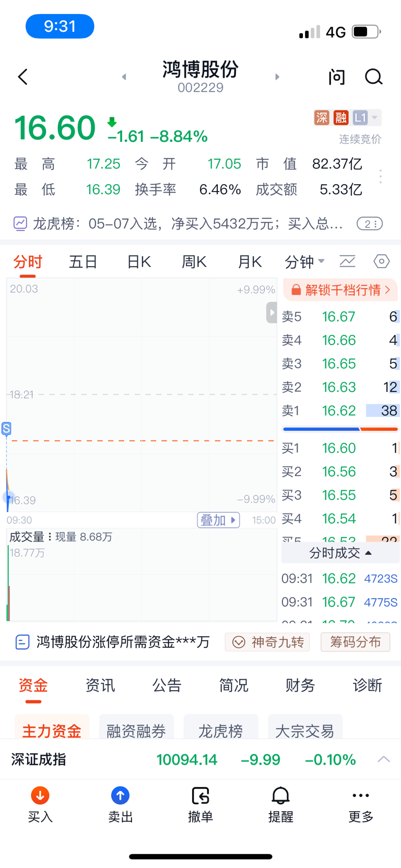The width and height of the screenshot is (401, 868).
Task: Tap the 深证成指 index name
Action: pyautogui.click(x=39, y=759)
